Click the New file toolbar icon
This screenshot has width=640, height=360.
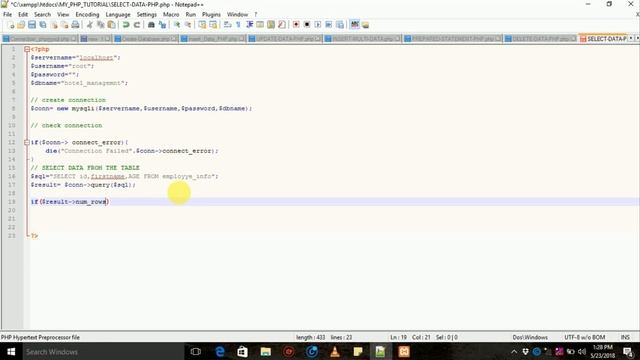(11, 25)
